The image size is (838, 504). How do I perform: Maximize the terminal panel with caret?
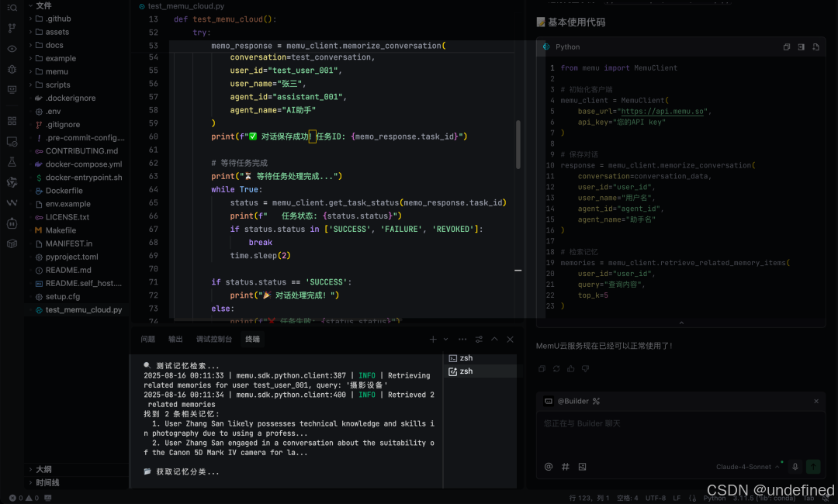point(494,339)
